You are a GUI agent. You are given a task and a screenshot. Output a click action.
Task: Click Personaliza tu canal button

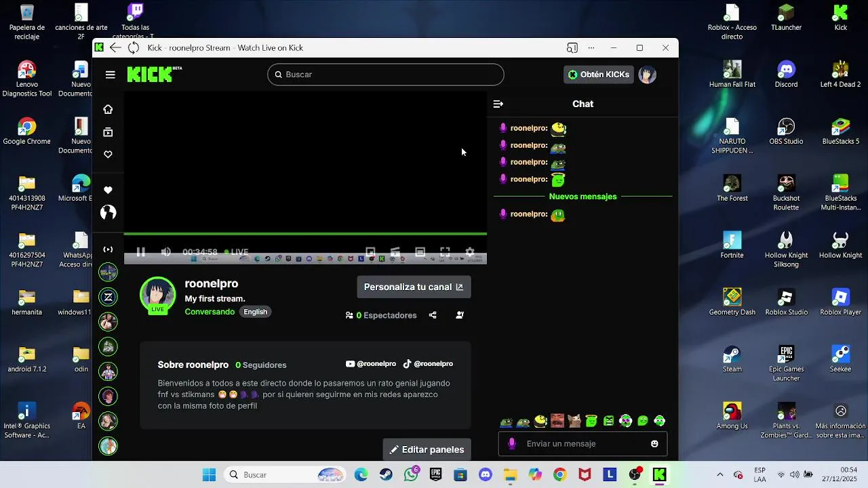pos(414,287)
